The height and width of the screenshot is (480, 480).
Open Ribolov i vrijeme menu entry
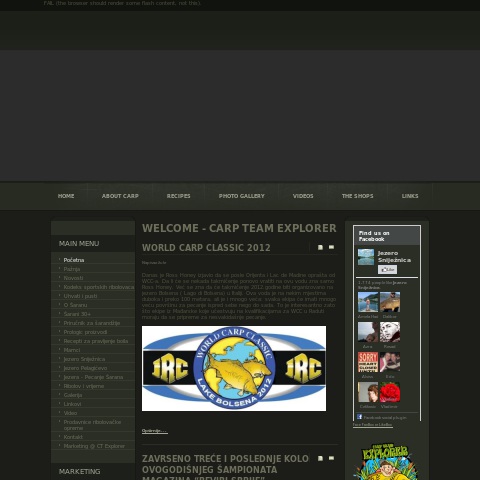84,386
